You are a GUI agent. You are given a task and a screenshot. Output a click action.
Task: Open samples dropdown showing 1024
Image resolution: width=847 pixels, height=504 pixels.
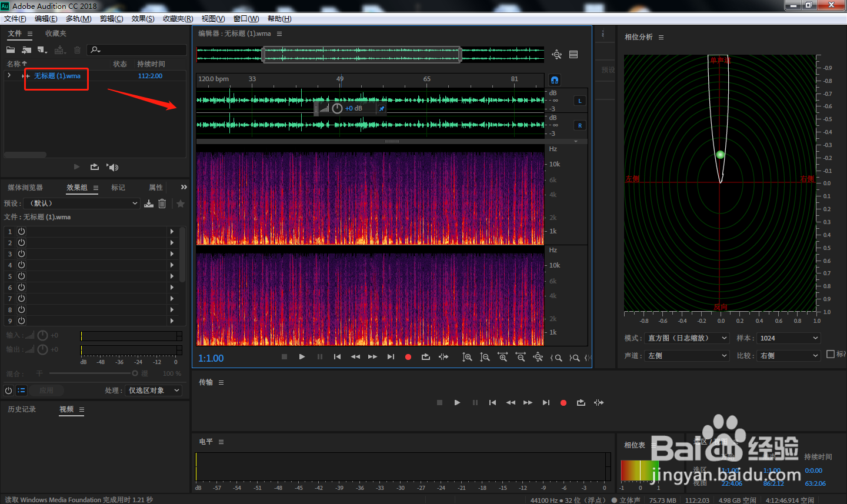(788, 338)
